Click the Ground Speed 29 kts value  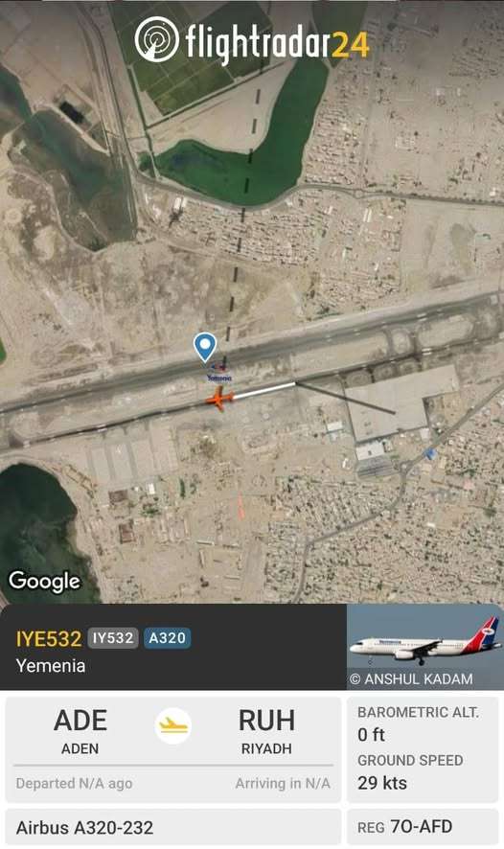[x=382, y=782]
